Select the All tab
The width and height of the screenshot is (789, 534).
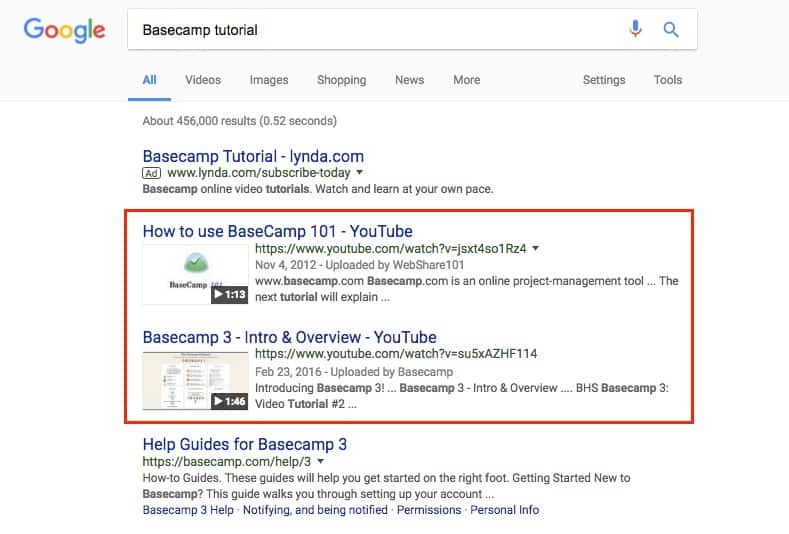149,80
